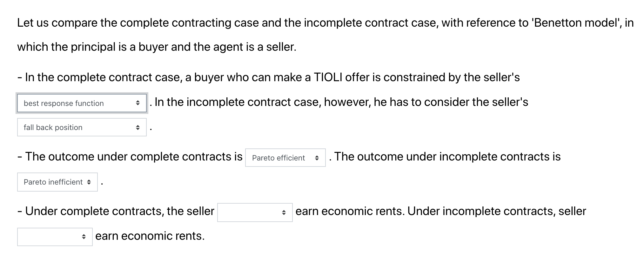644x255 pixels.
Task: Click the highlighted focused dropdown box
Action: pyautogui.click(x=82, y=103)
